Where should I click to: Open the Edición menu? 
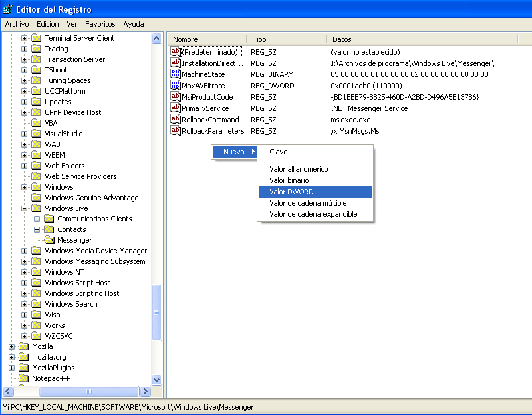tap(48, 24)
